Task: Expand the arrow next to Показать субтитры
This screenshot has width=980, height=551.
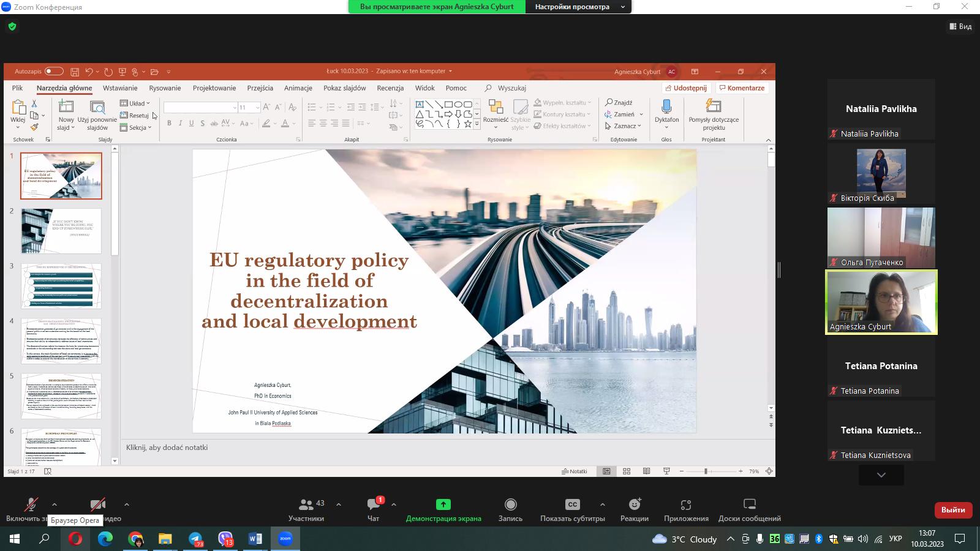Action: coord(603,505)
